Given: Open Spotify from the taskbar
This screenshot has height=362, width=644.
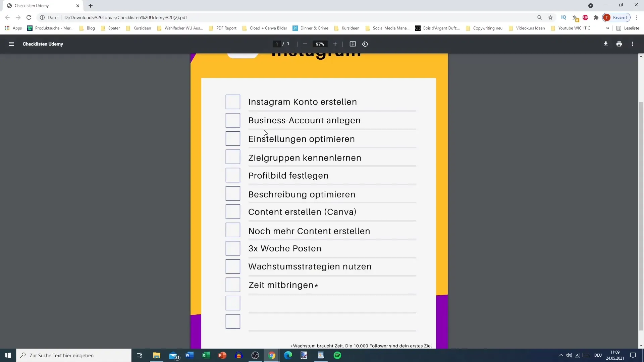Looking at the screenshot, I should 337,355.
